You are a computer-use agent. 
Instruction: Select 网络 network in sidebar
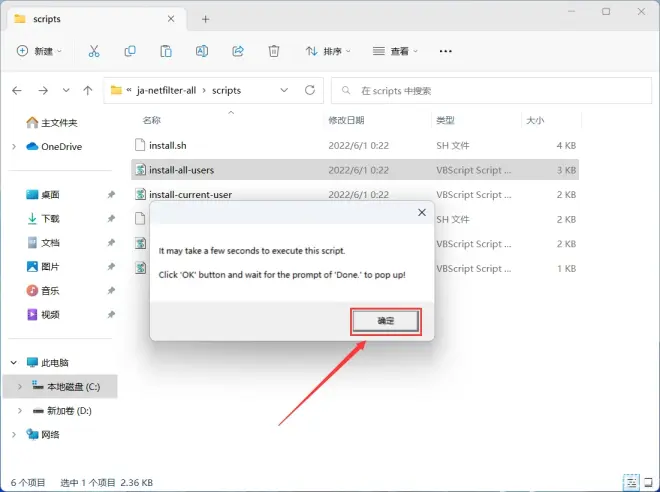click(x=43, y=434)
